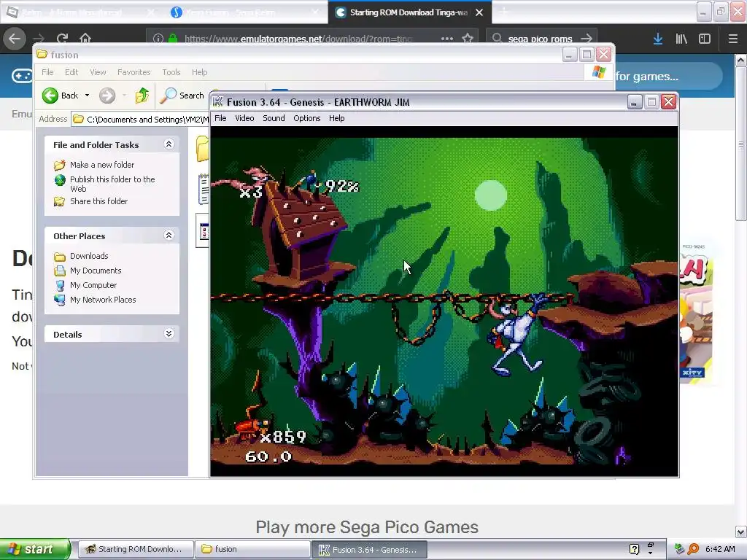Open Back history dropdown arrow in Explorer
747x560 pixels.
88,96
